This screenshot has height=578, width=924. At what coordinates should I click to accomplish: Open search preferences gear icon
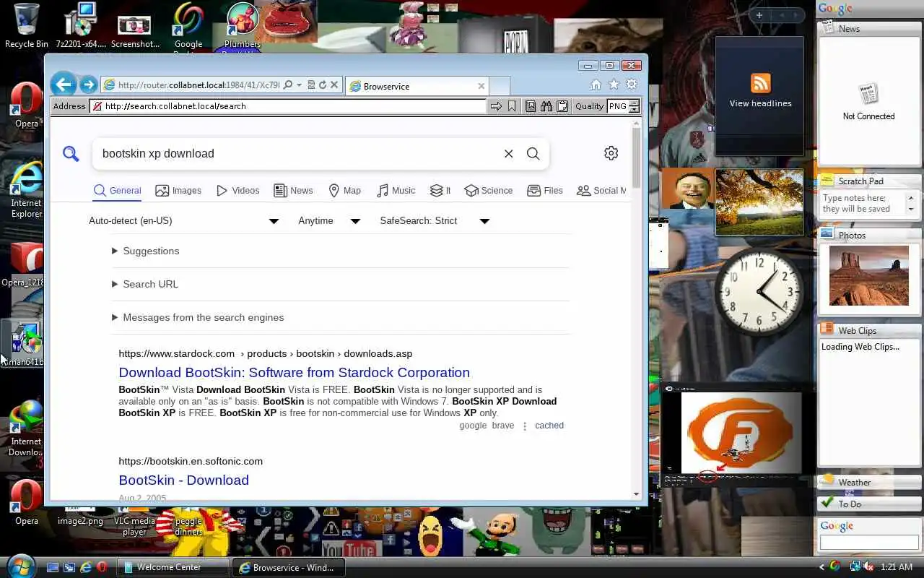[x=611, y=153]
